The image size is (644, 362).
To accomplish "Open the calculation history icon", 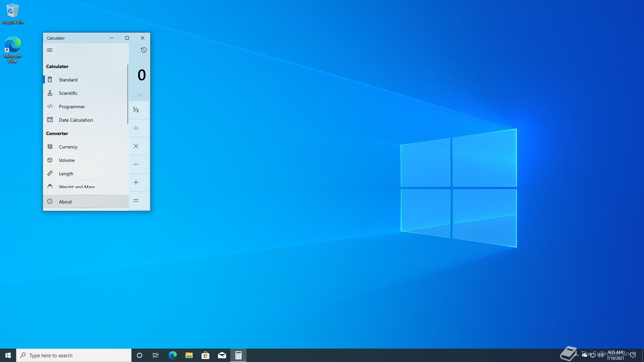I will 144,50.
